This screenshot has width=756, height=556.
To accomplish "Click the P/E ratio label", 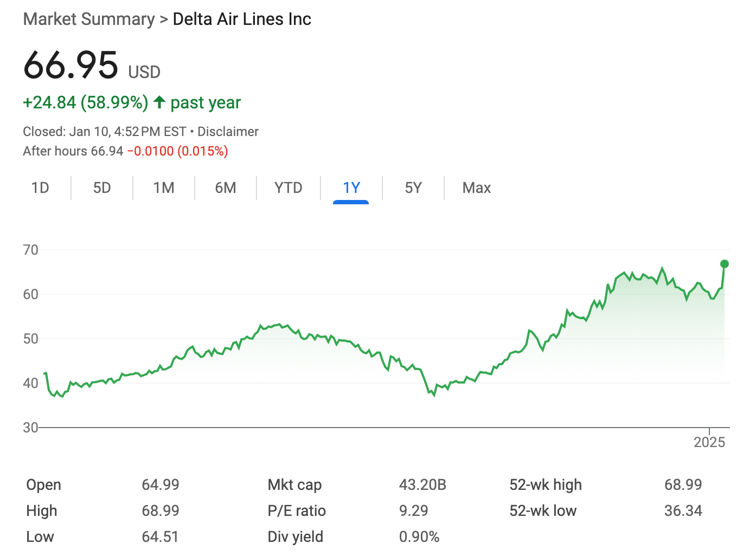I will click(297, 510).
